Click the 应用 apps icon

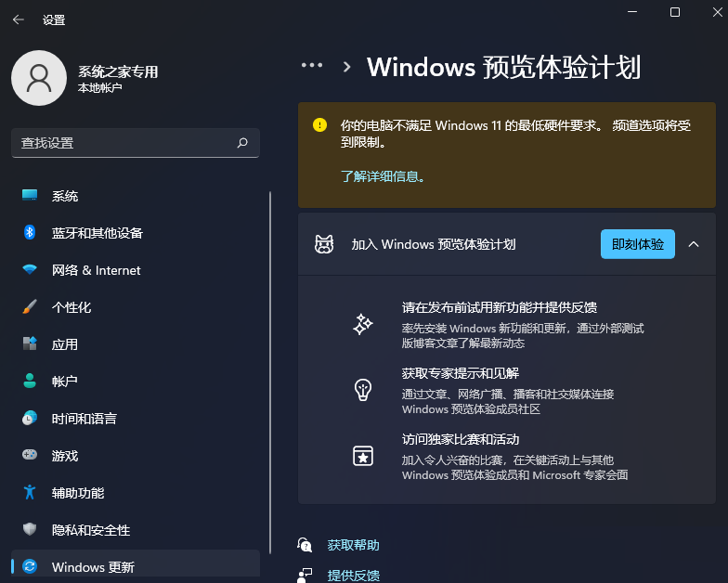[30, 343]
